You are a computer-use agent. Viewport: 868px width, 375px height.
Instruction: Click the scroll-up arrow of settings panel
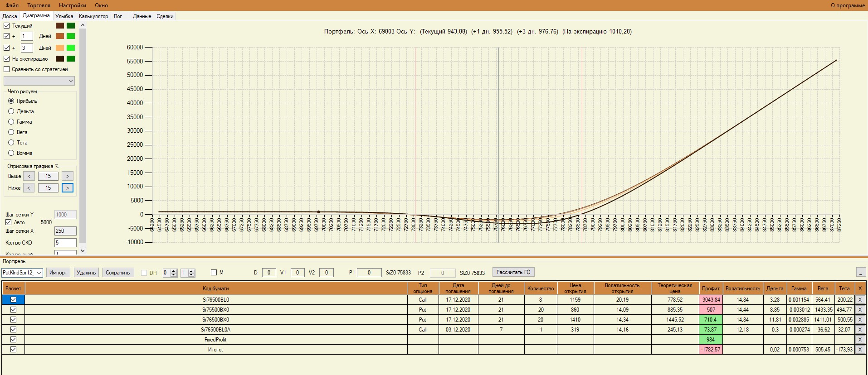(x=83, y=25)
